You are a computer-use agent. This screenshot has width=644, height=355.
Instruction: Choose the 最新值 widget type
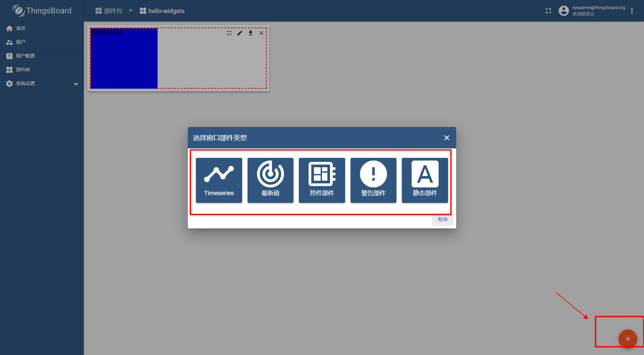click(x=270, y=180)
